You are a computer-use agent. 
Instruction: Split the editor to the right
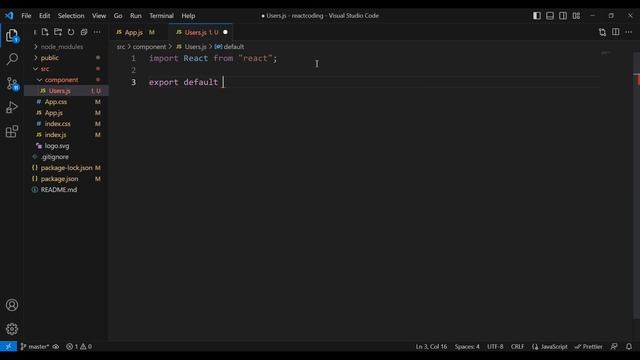pos(616,32)
